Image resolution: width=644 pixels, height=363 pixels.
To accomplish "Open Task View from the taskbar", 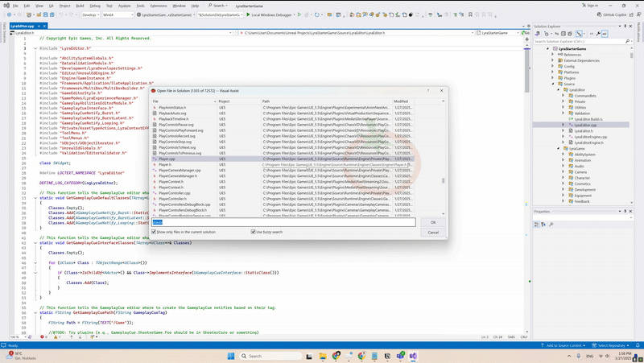I will pos(309,356).
